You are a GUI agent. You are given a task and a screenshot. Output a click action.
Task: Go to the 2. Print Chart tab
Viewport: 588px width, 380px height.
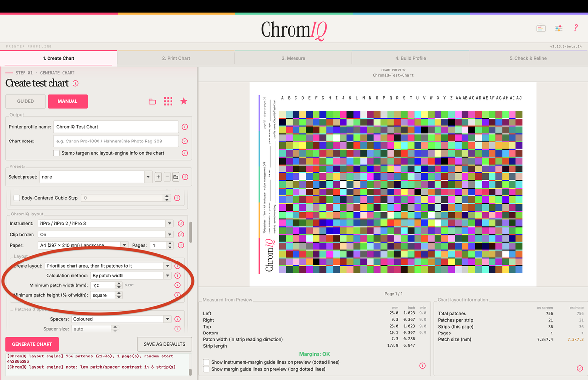[176, 58]
